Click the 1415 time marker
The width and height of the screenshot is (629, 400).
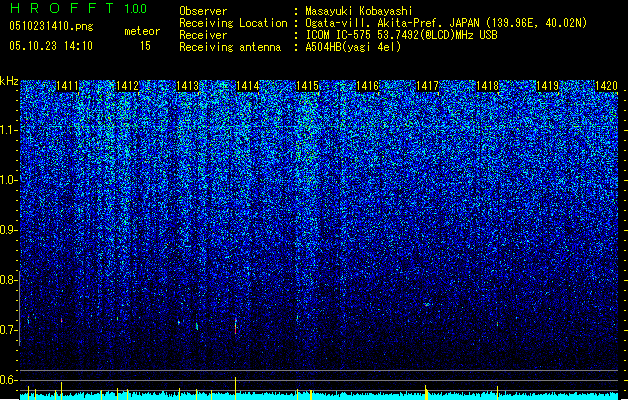(307, 86)
